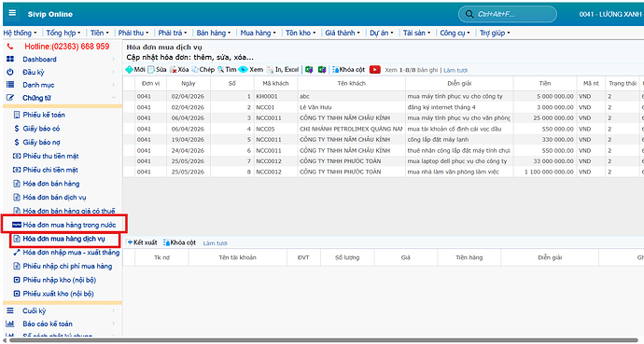Screen dimensions: 644x344
Task: Open the Tài sản menu
Action: click(416, 33)
